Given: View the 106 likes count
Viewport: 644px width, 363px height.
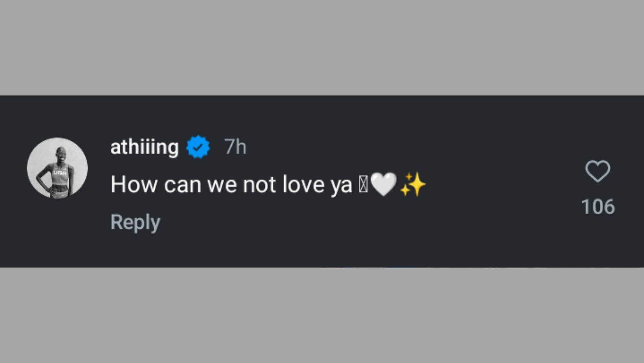Looking at the screenshot, I should tap(598, 207).
